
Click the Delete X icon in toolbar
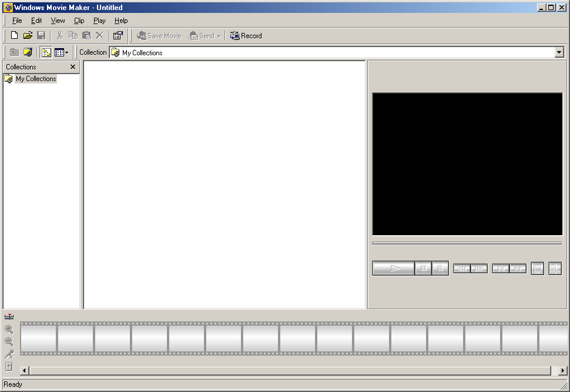[100, 35]
